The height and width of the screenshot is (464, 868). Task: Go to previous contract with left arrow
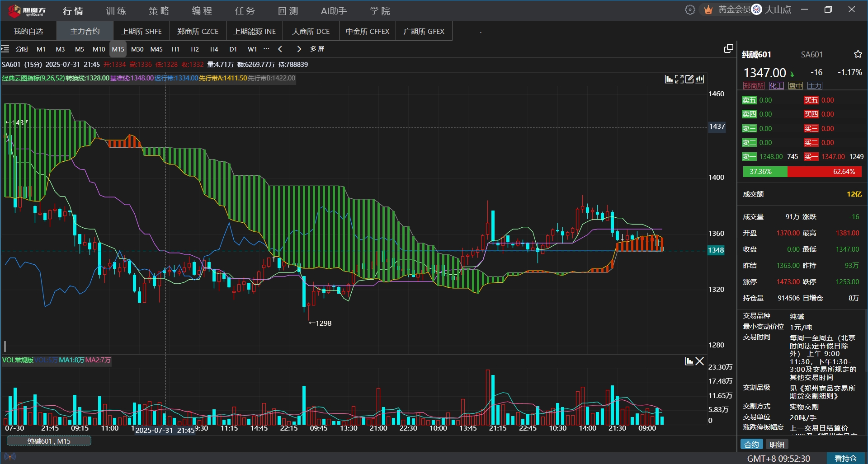coord(280,49)
